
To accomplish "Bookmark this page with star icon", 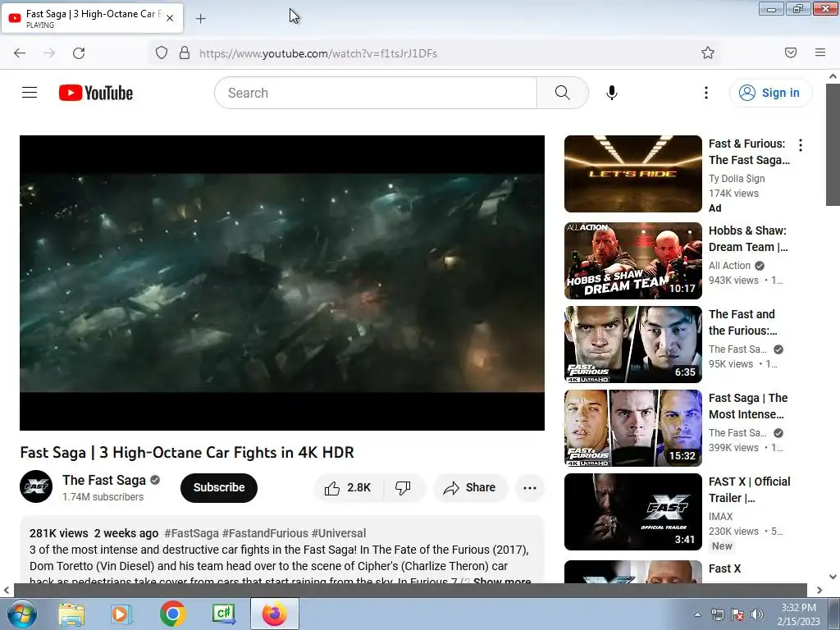I will point(708,52).
